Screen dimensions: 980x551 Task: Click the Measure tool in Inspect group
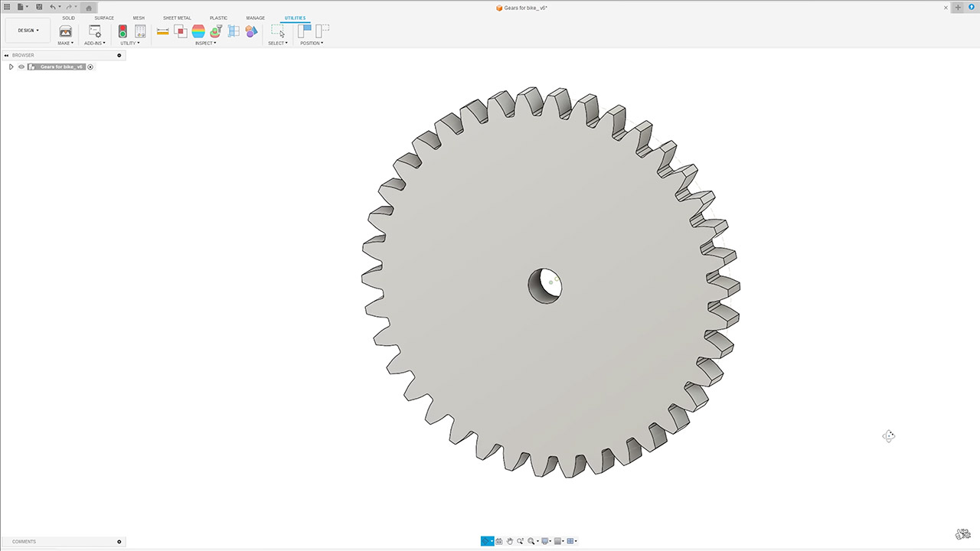click(x=162, y=31)
